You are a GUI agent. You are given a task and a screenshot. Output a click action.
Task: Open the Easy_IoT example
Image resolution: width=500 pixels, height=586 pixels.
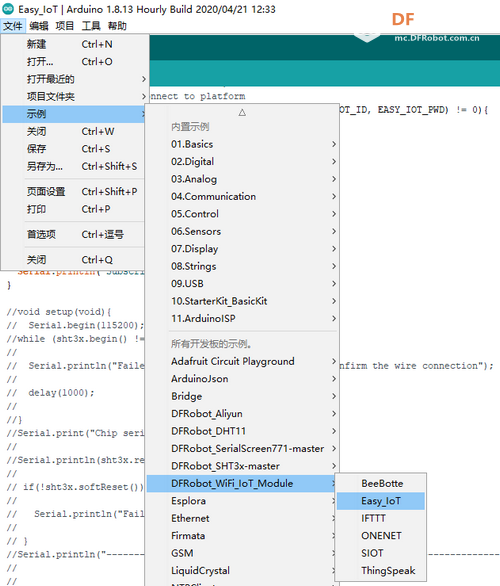381,501
